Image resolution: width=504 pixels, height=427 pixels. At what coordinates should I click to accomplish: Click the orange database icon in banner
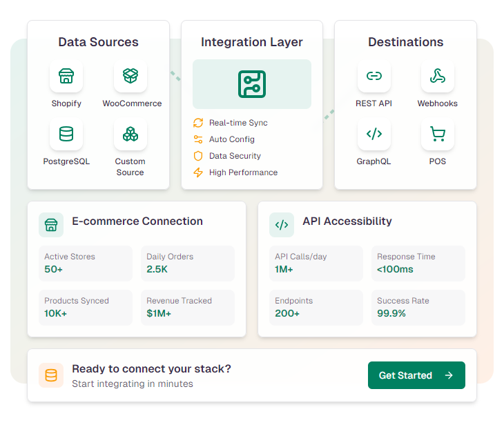pyautogui.click(x=51, y=375)
